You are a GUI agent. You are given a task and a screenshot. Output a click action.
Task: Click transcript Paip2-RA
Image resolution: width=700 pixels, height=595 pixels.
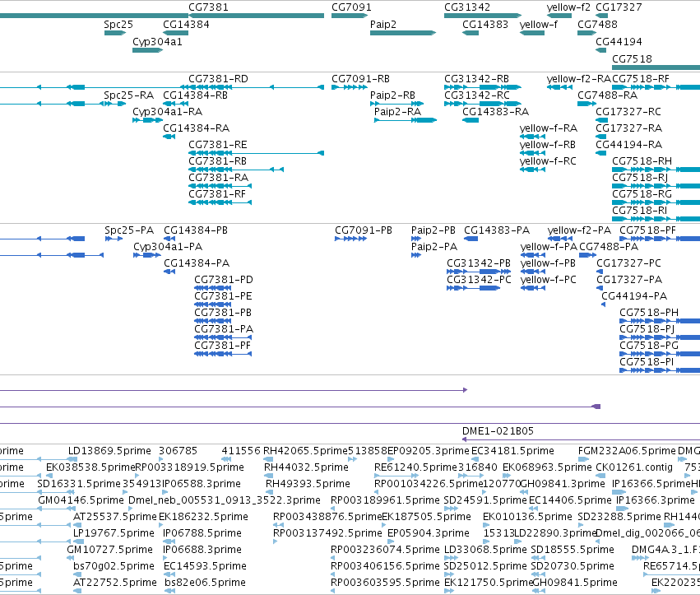coord(406,120)
